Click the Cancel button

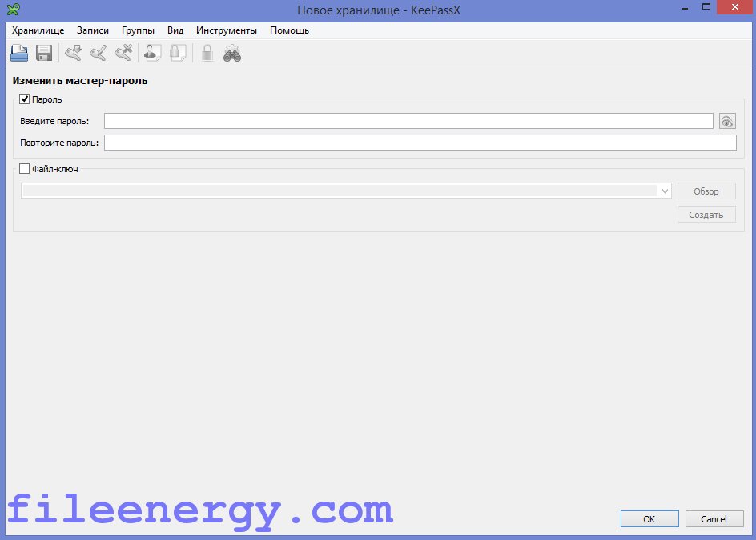[x=714, y=519]
